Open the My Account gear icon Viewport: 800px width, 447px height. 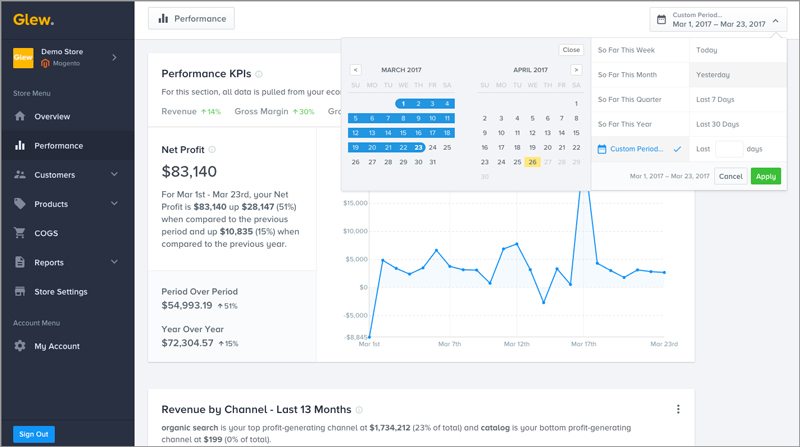coord(20,345)
